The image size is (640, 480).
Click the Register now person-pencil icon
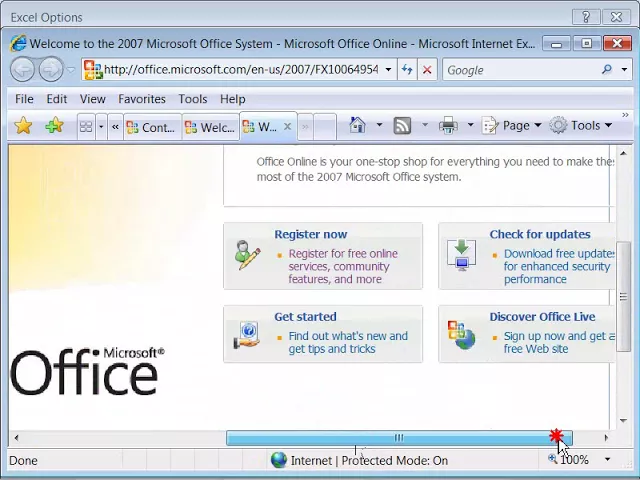[x=247, y=255]
